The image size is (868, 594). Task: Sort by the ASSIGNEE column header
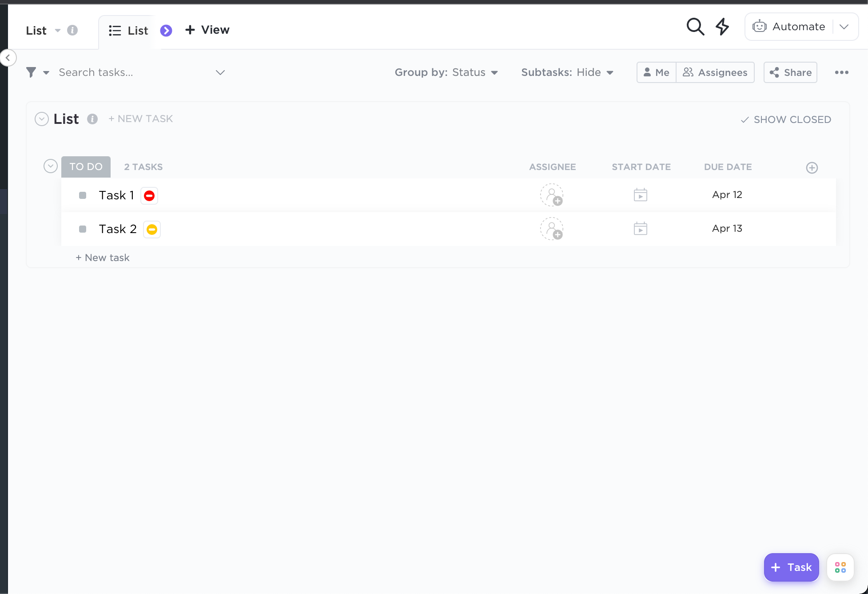[x=552, y=167]
